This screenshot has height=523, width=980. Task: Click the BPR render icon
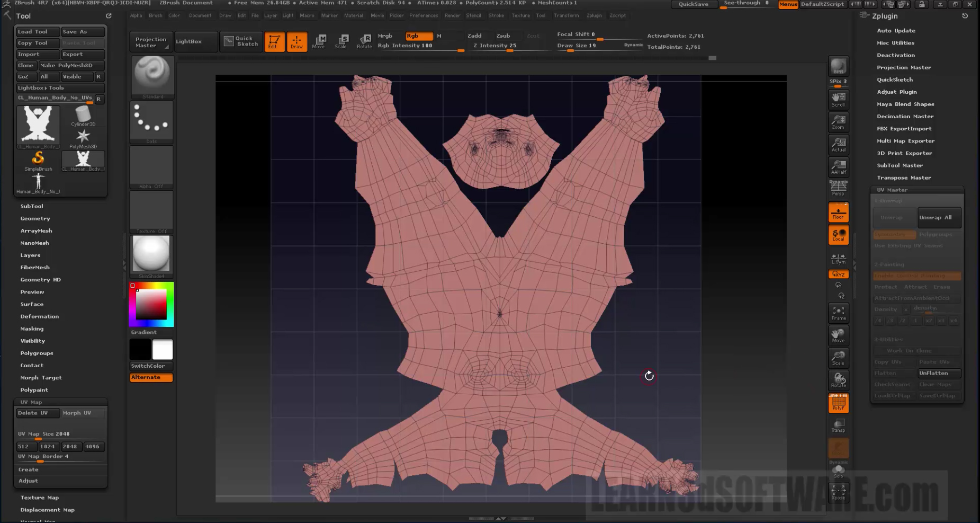[x=838, y=66]
